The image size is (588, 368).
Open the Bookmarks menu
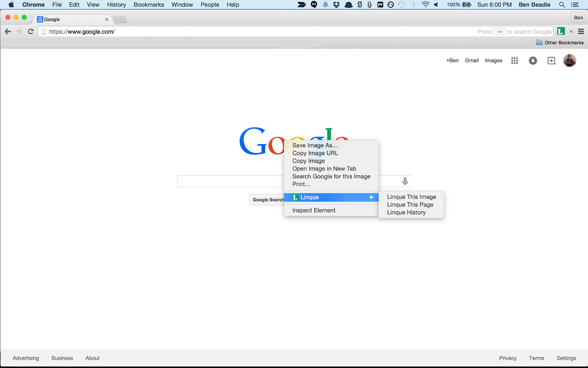tap(149, 5)
